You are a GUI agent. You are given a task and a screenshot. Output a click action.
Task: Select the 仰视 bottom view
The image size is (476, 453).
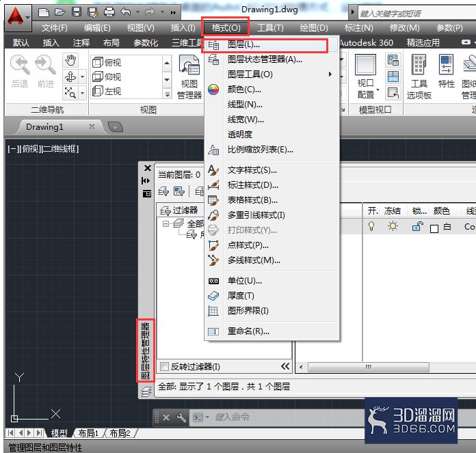tap(107, 77)
